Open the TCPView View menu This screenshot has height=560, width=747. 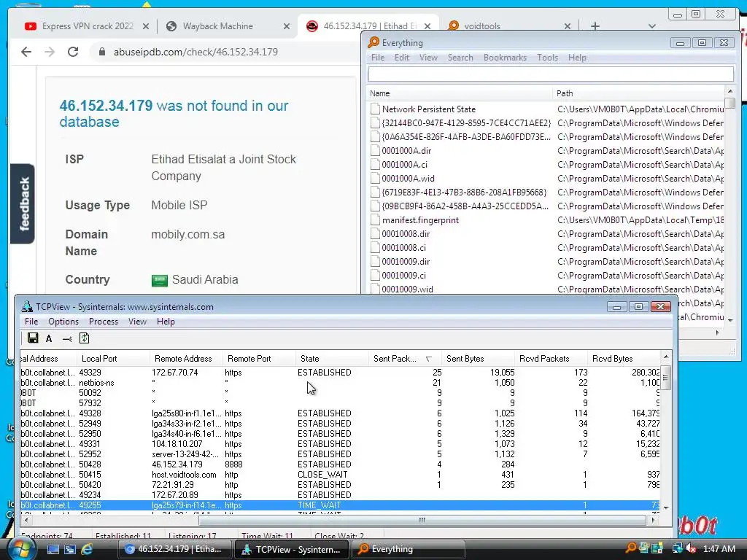(x=137, y=322)
